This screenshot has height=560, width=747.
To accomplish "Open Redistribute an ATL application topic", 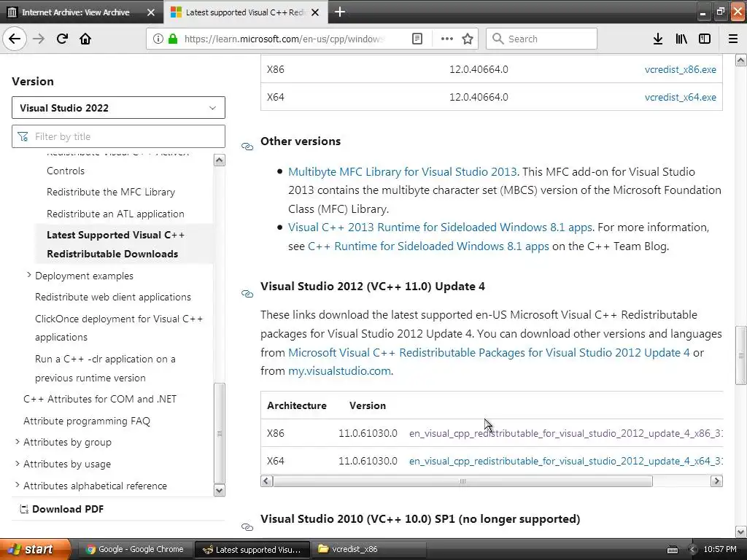I will pos(115,214).
